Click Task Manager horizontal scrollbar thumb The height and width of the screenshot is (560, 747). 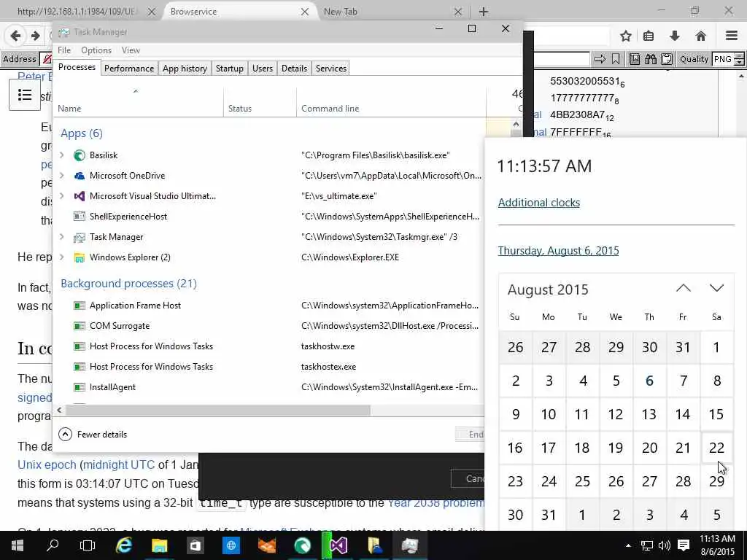(217, 410)
